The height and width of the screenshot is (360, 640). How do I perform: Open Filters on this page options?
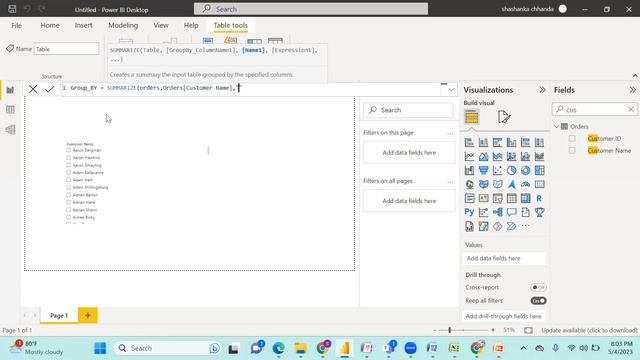(x=450, y=133)
